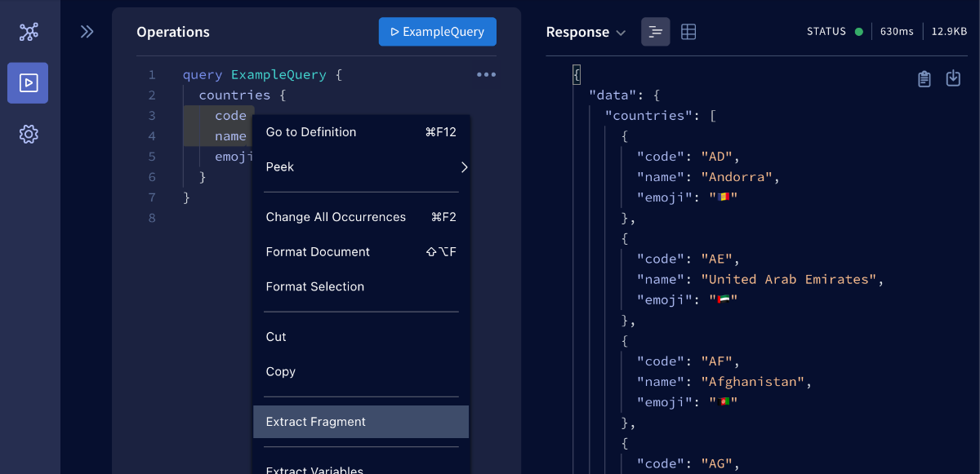
Task: Select the Explorer play icon in sidebar
Action: [28, 83]
